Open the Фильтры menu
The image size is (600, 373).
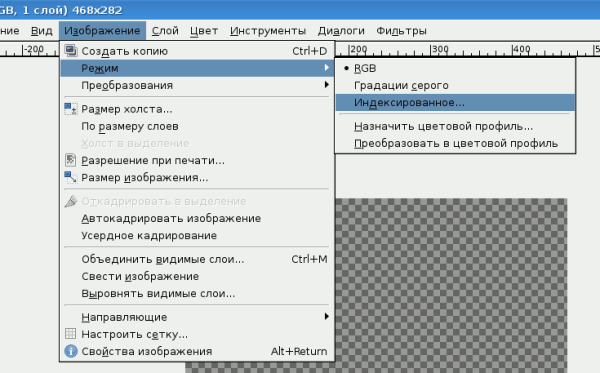coord(401,31)
